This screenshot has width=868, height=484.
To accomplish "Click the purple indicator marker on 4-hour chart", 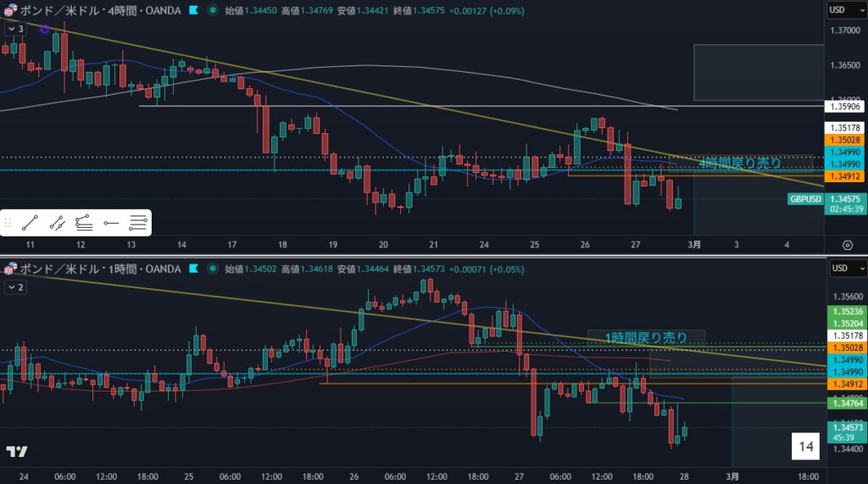I will coord(44,29).
